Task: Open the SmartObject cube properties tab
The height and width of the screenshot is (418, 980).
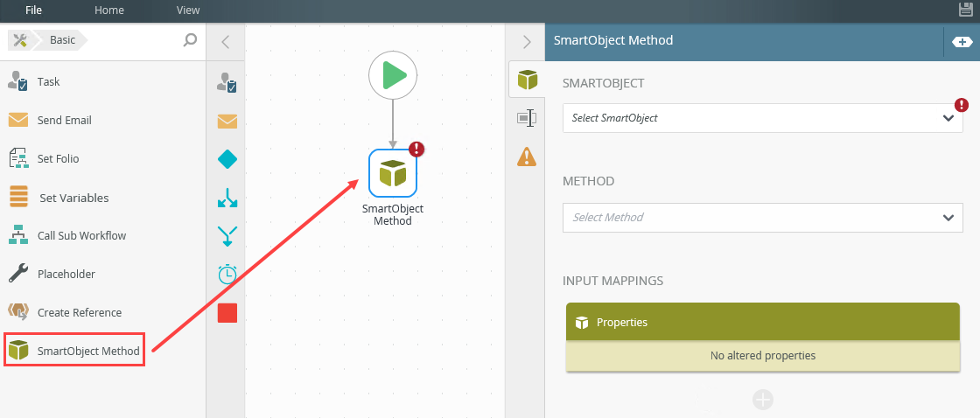Action: click(x=527, y=80)
